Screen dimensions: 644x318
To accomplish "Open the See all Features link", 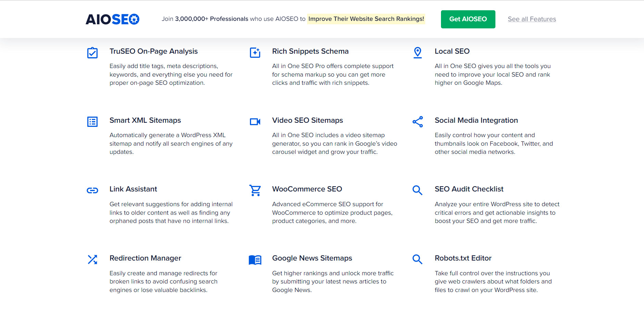I will (x=532, y=19).
